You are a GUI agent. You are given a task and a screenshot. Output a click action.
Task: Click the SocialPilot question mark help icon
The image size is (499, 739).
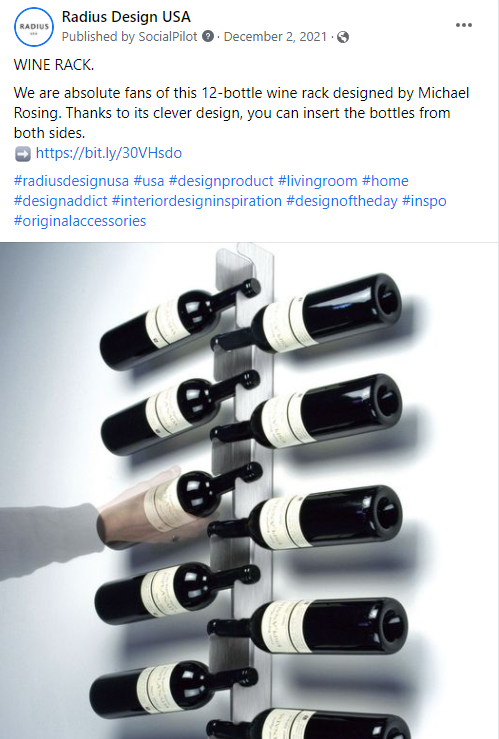pos(208,36)
